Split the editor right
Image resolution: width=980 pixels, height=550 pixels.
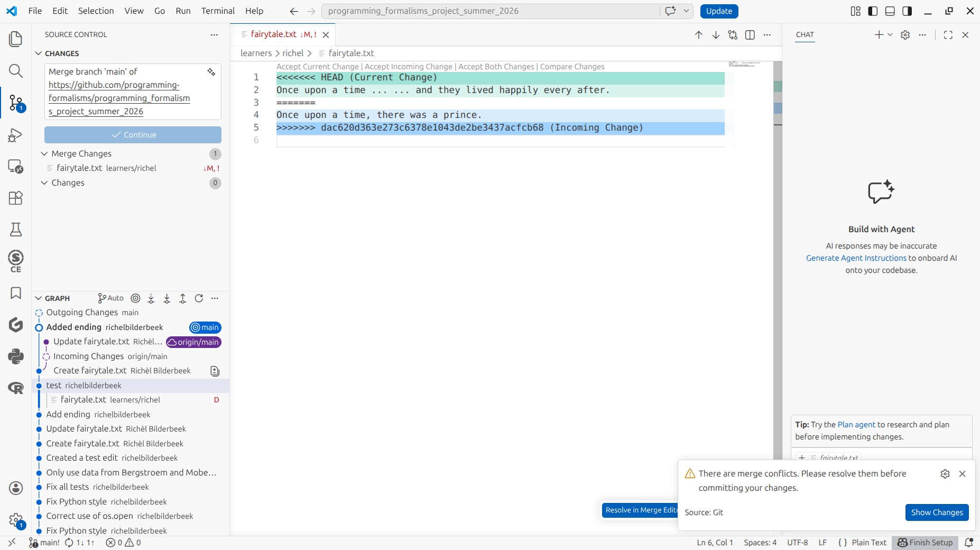tap(750, 35)
